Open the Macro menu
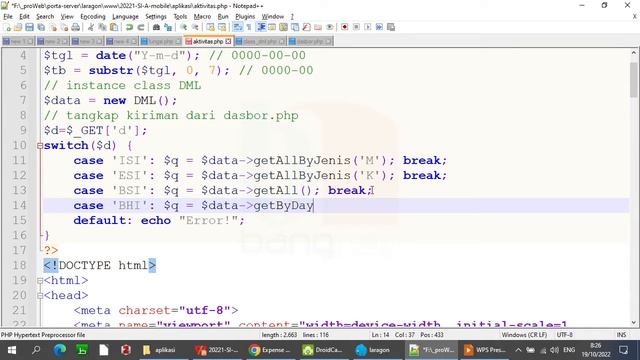 click(202, 17)
